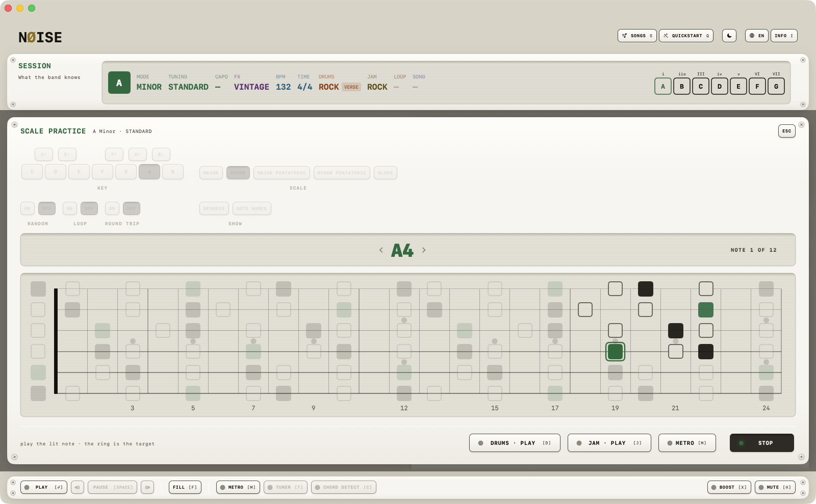Go to the previous note with the left chevron
816x504 pixels.
(x=381, y=250)
